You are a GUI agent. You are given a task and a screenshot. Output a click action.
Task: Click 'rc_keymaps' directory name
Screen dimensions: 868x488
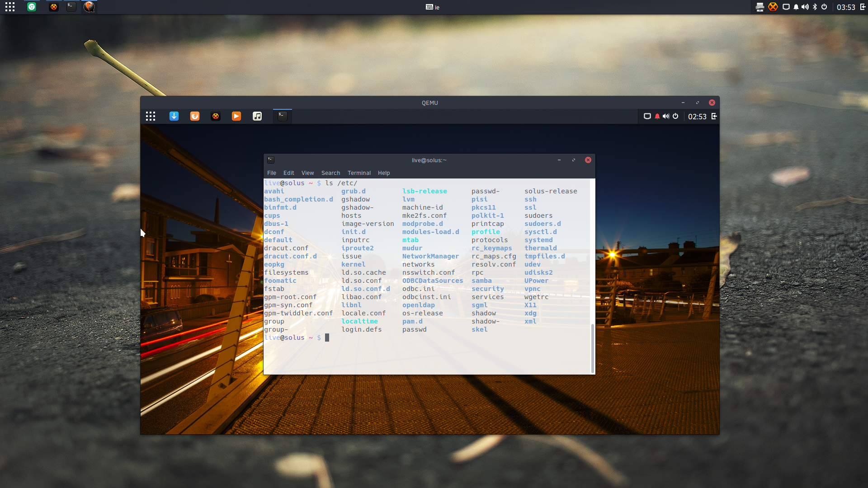point(492,248)
